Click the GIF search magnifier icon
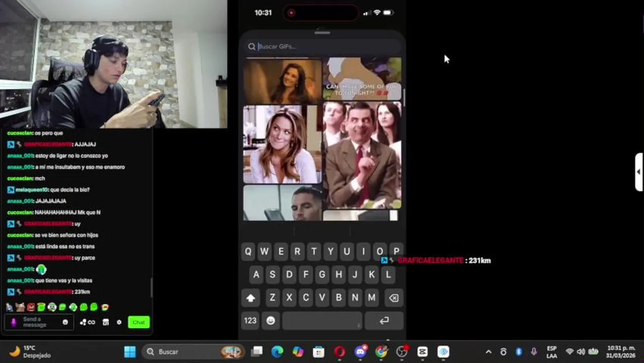The width and height of the screenshot is (644, 363). [x=251, y=46]
